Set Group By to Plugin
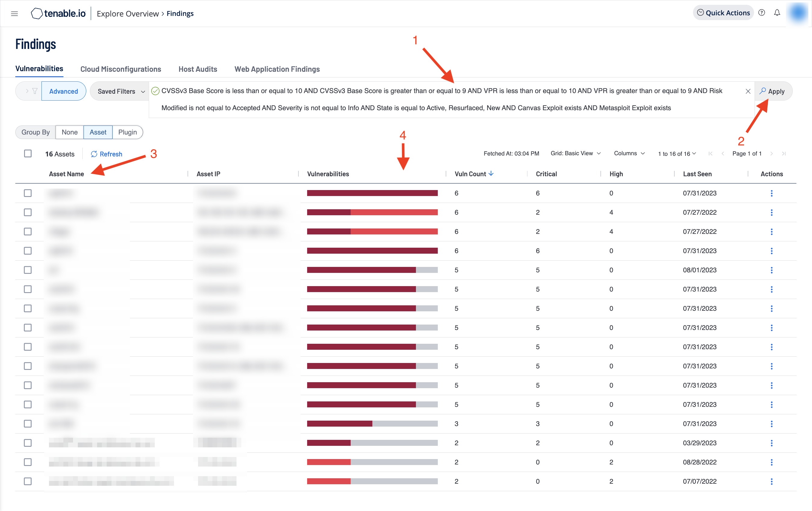 [127, 132]
